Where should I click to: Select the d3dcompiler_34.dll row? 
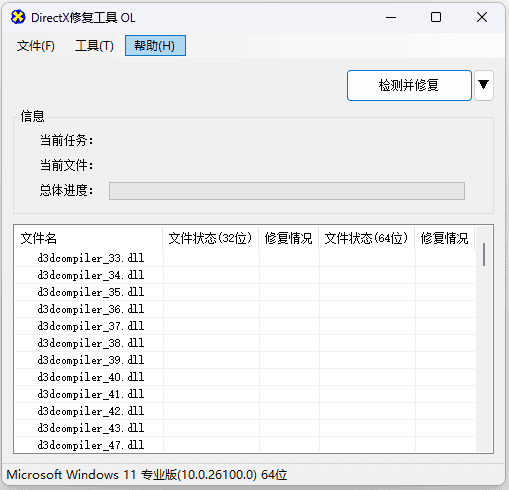click(x=245, y=275)
